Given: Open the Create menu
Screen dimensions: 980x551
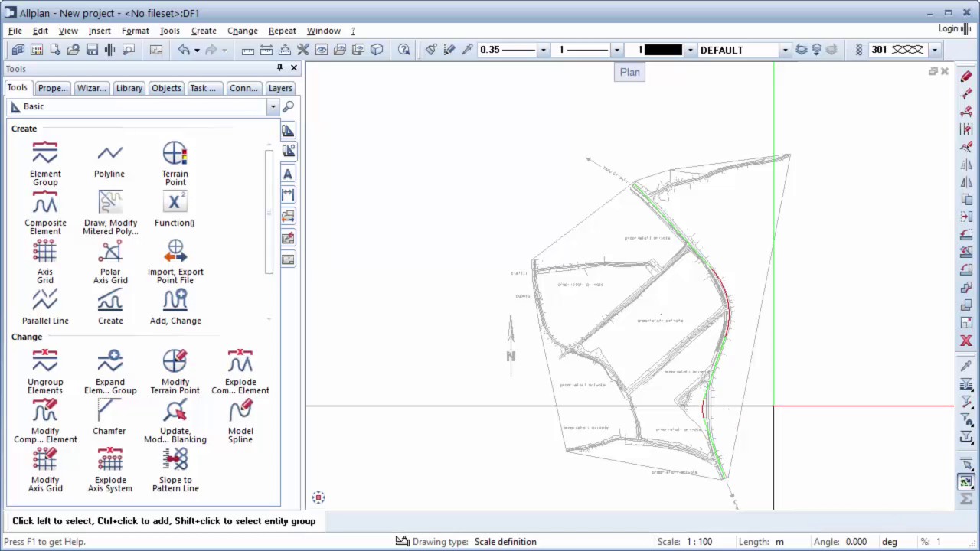Looking at the screenshot, I should (204, 31).
